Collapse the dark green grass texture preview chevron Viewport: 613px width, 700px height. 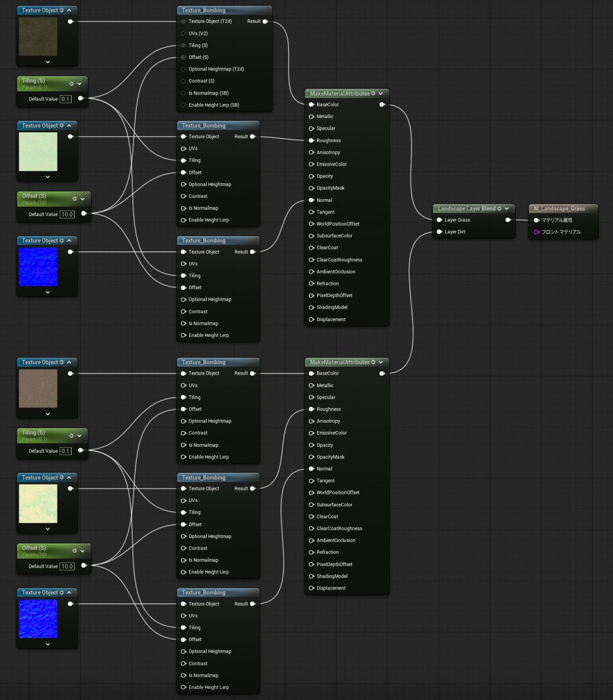point(48,62)
